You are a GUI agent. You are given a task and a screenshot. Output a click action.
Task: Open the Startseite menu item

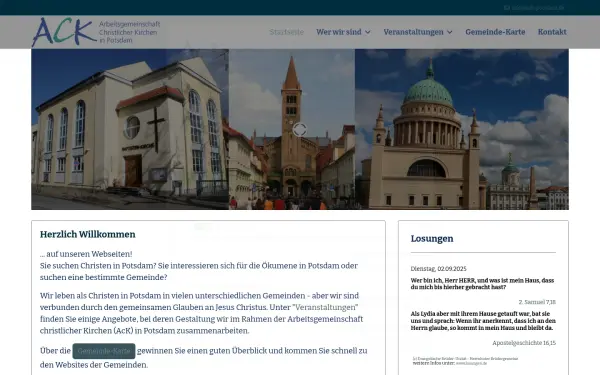point(287,32)
